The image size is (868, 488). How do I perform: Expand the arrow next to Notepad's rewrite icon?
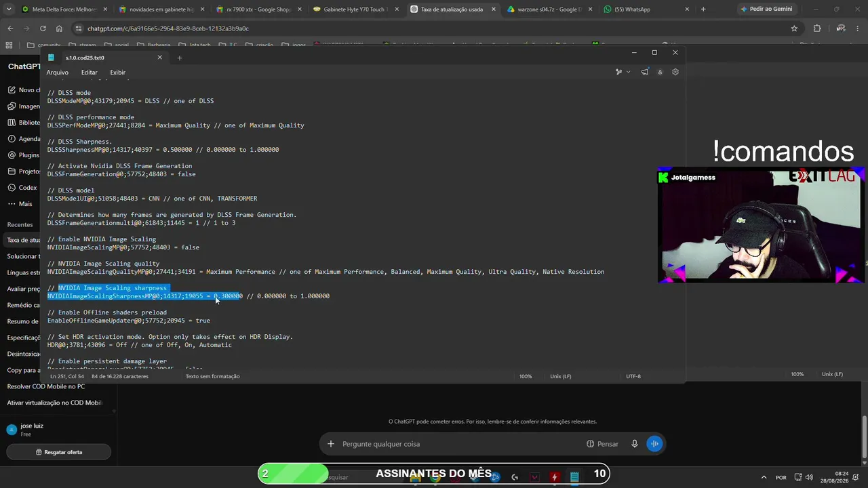tap(628, 72)
